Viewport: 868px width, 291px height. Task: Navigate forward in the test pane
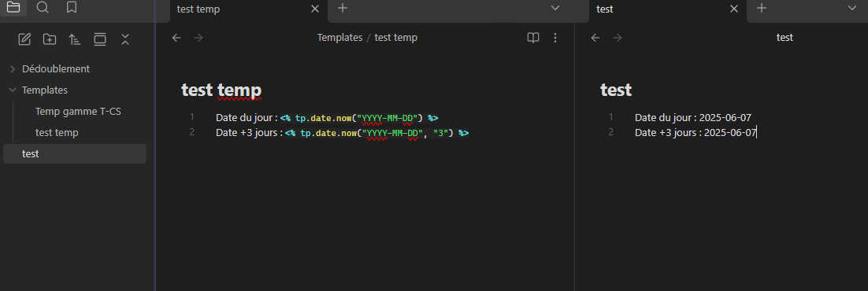click(618, 38)
